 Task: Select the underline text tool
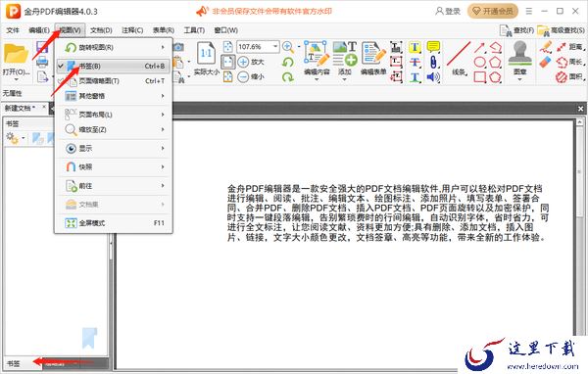tap(414, 77)
